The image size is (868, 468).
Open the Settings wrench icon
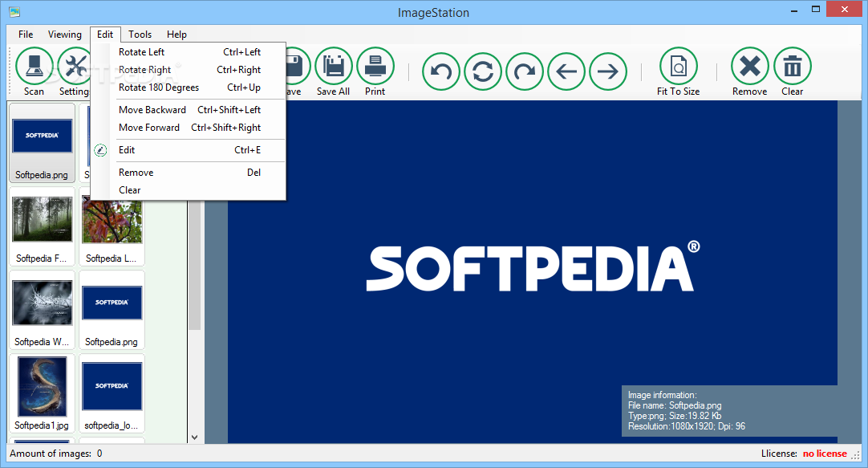[x=76, y=67]
